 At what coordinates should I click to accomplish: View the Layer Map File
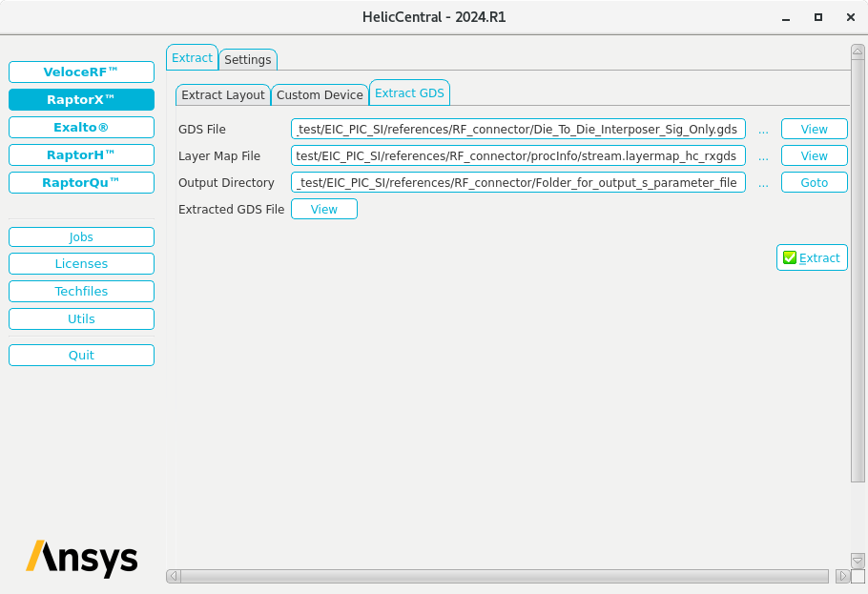[815, 155]
